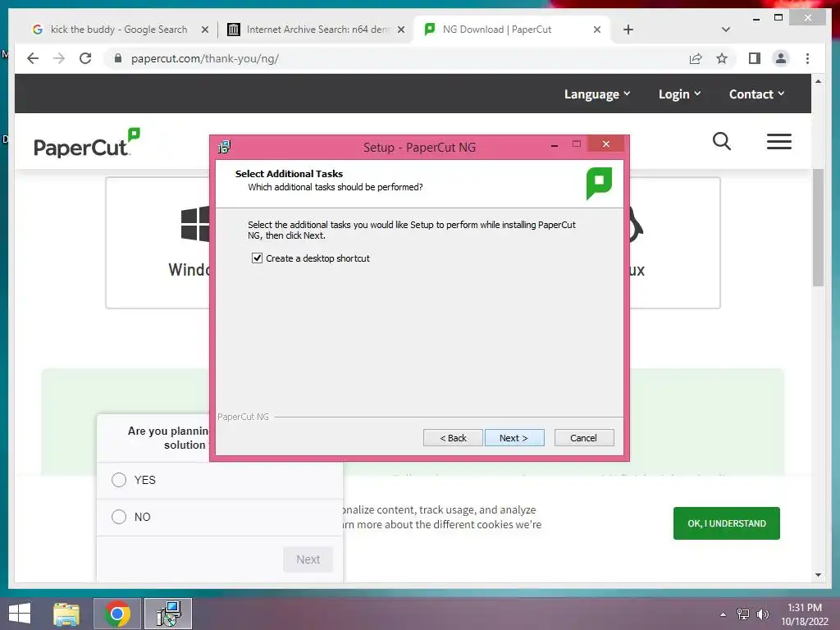Expand Contact dropdown menu
The height and width of the screenshot is (630, 840).
point(756,94)
